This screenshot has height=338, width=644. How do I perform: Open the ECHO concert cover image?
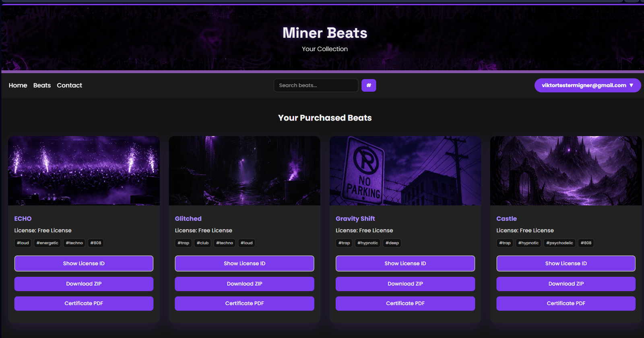(84, 171)
